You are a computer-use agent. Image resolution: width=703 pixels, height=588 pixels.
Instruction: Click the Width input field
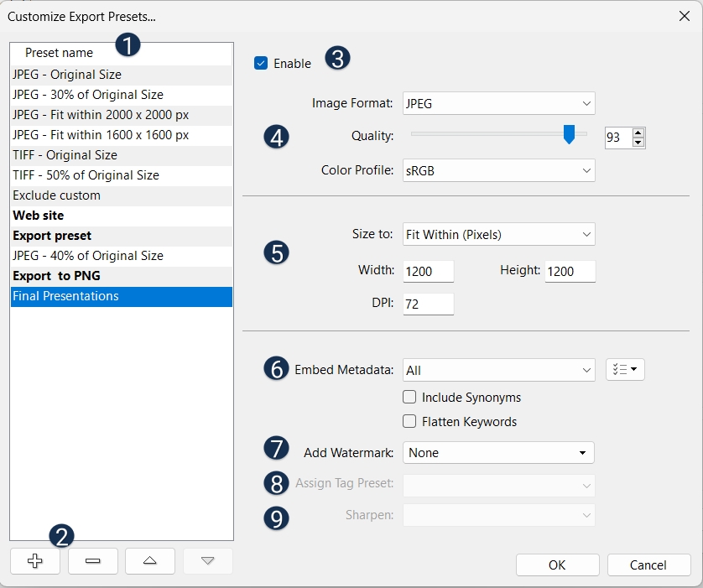[x=428, y=272]
